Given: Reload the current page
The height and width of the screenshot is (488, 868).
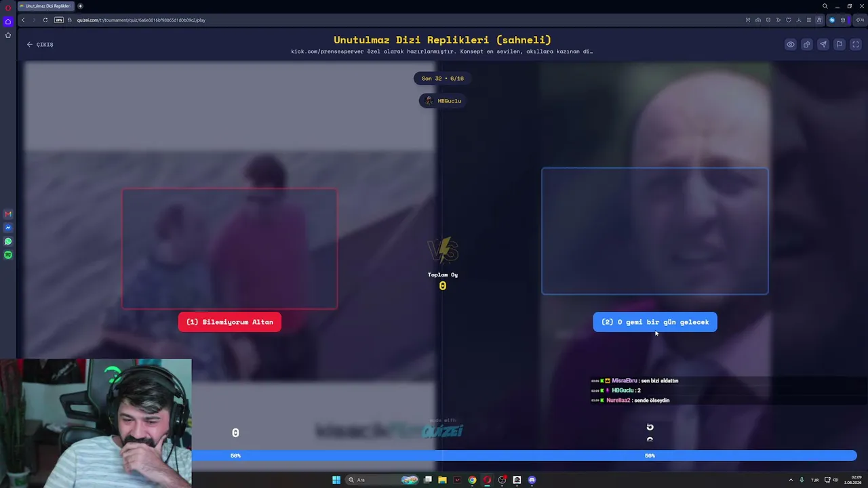Looking at the screenshot, I should 45,20.
